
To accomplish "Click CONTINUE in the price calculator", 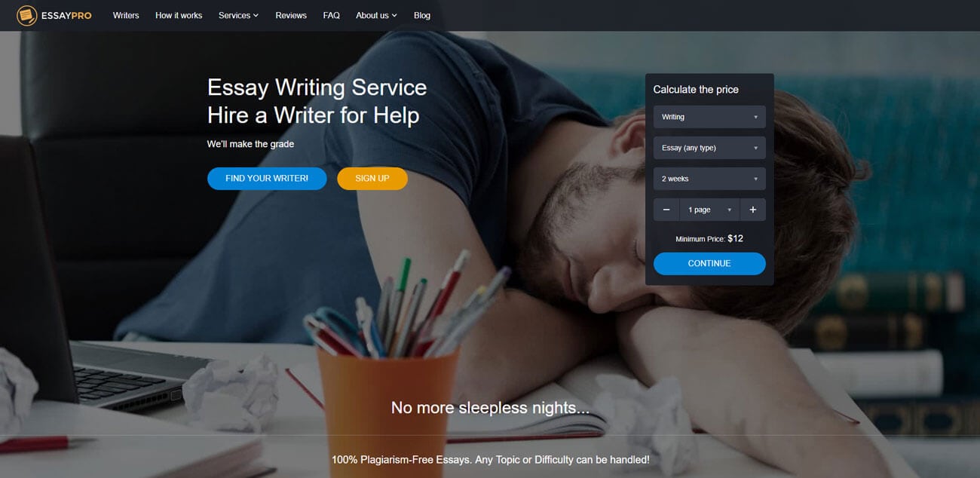I will 709,264.
